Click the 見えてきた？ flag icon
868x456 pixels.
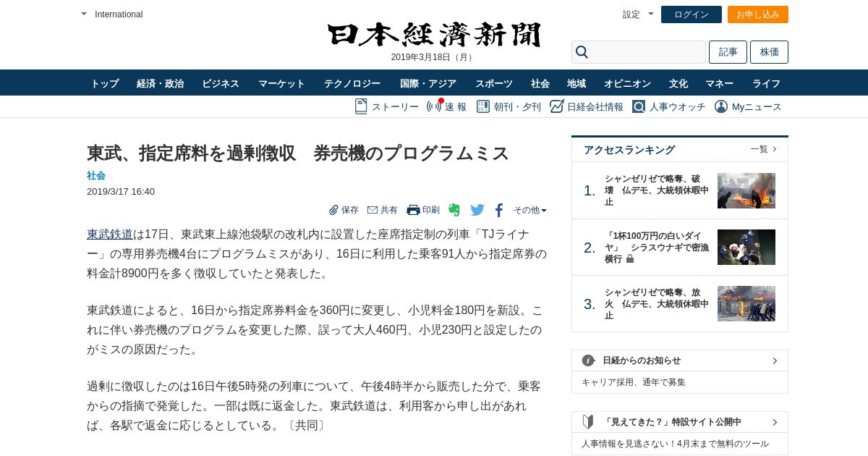(588, 422)
